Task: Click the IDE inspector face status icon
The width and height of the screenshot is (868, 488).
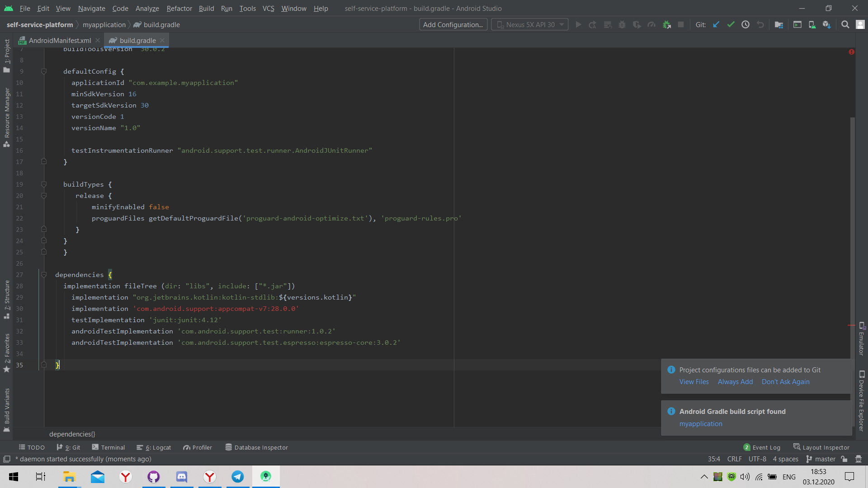Action: [x=859, y=459]
